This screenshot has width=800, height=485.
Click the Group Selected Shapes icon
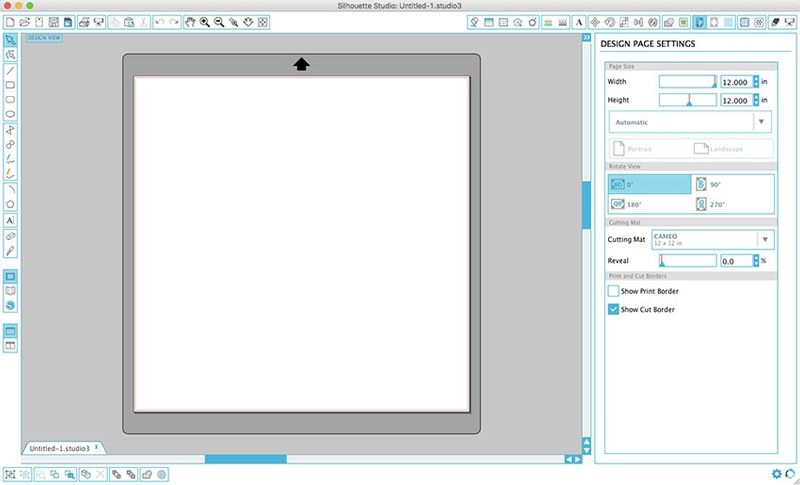point(10,474)
